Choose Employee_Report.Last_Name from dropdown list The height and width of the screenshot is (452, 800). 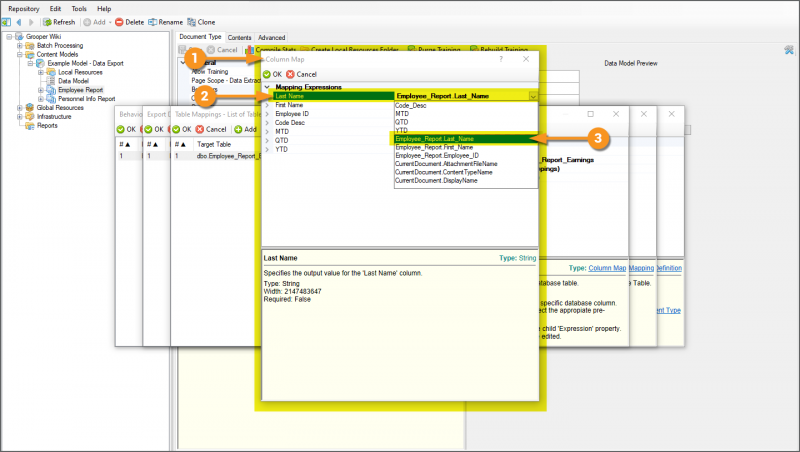tap(466, 139)
